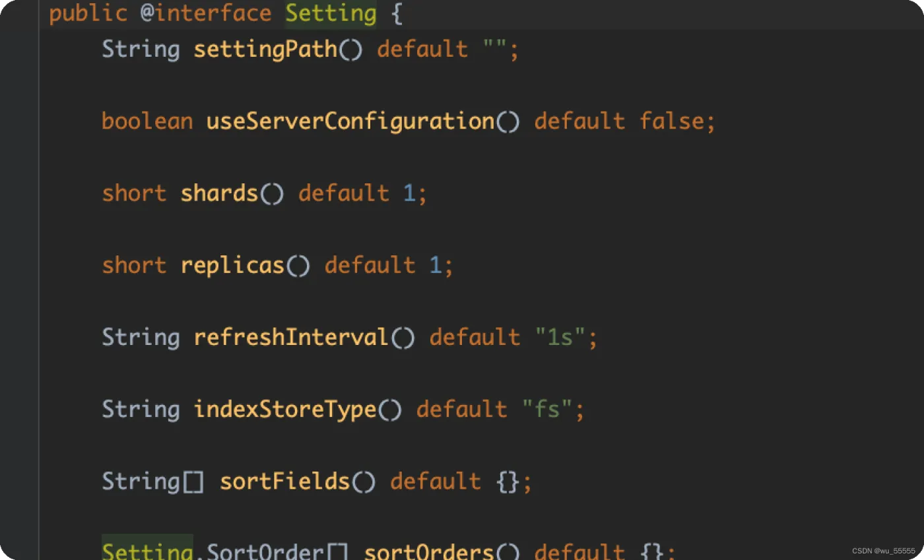
Task: Click empty string default of settingPath
Action: pyautogui.click(x=494, y=49)
